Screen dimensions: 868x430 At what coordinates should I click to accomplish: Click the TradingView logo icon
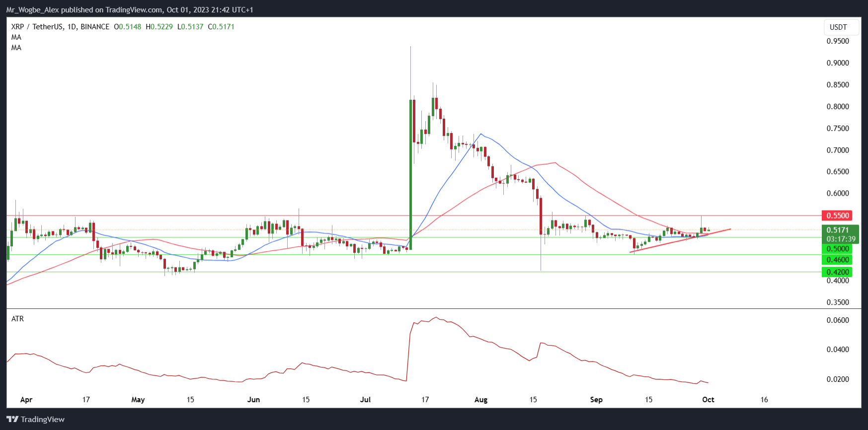coord(12,420)
